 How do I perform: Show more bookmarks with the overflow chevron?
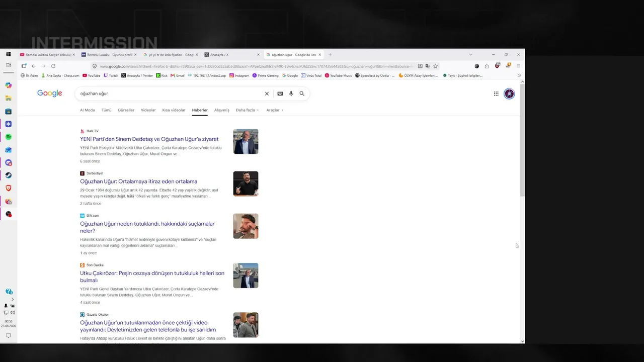(x=519, y=75)
